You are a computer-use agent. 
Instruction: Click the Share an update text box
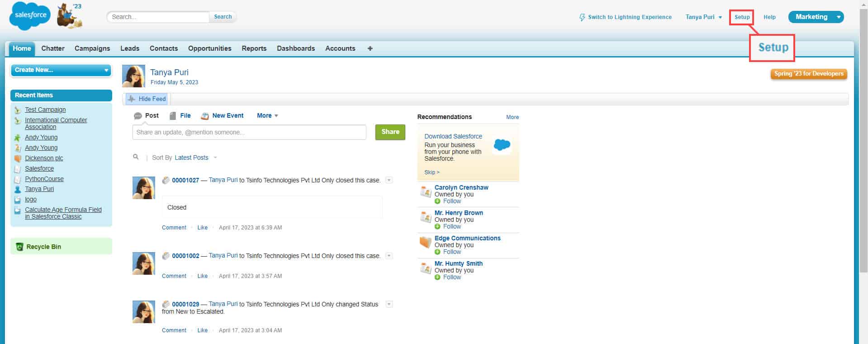249,132
